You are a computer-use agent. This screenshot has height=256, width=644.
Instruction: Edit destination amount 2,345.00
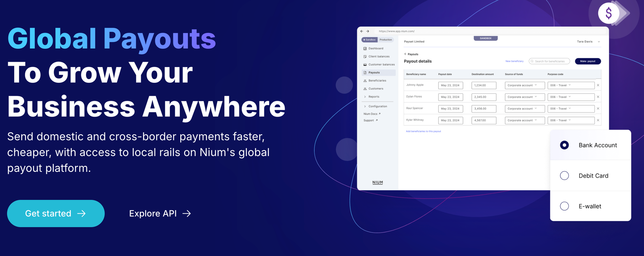click(484, 97)
